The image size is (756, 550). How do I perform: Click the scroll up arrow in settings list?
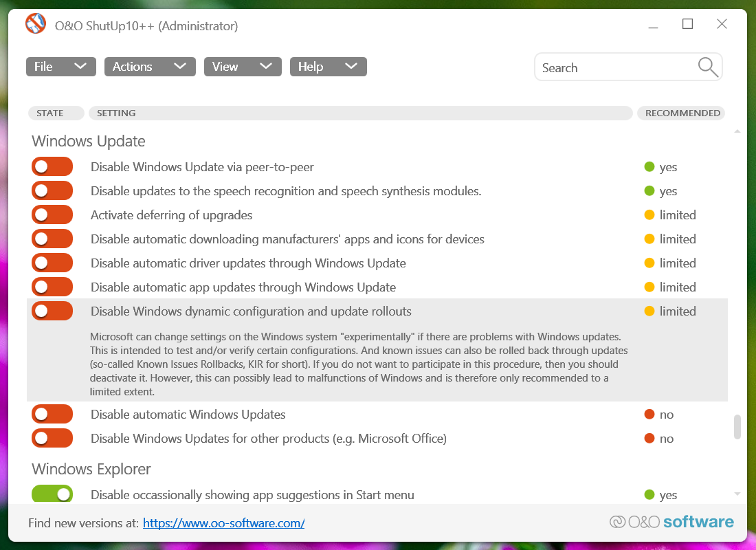[737, 131]
